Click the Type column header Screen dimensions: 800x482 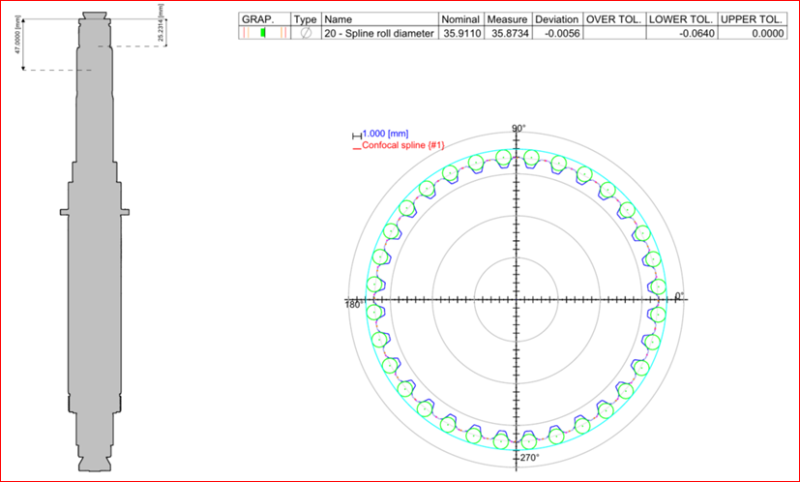[x=306, y=19]
